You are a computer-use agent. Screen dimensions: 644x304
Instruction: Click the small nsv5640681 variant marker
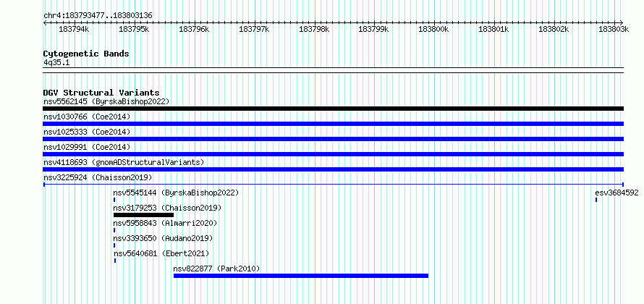(115, 261)
